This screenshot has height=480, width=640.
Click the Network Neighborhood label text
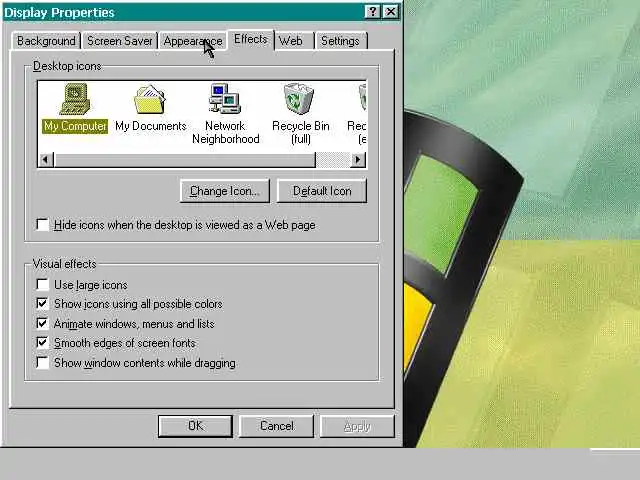coord(225,133)
